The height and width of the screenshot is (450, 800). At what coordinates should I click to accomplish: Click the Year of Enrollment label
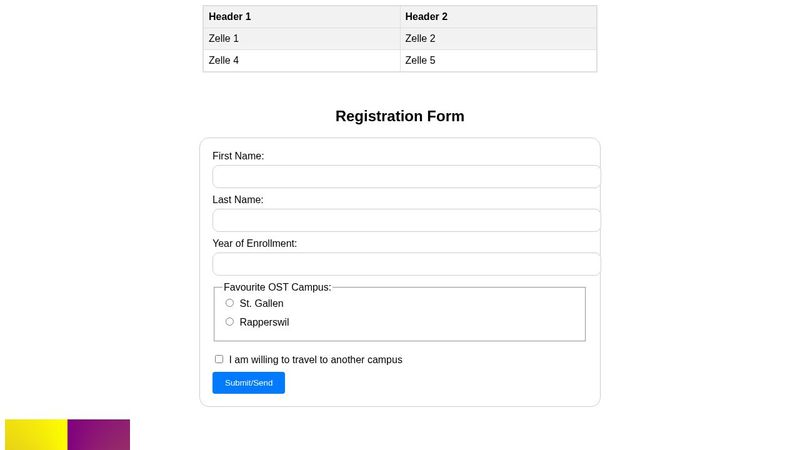point(255,243)
